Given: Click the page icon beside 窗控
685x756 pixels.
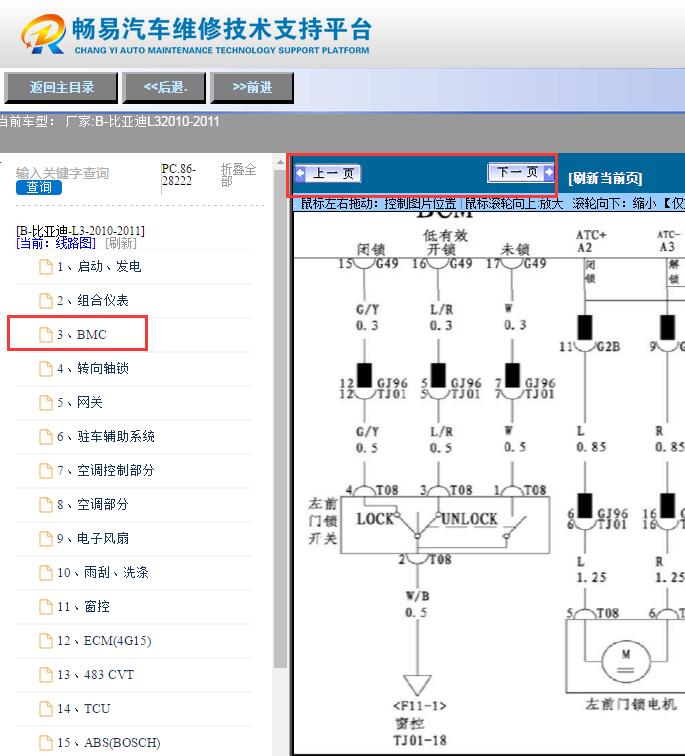Looking at the screenshot, I should tap(46, 607).
